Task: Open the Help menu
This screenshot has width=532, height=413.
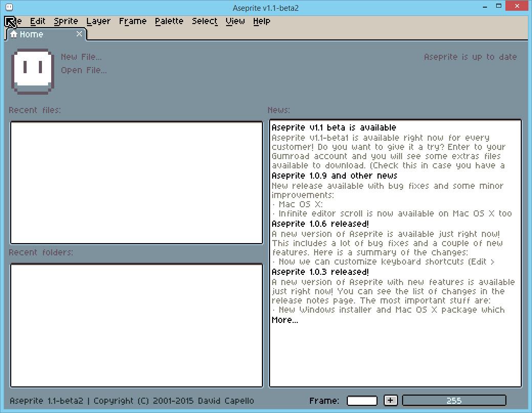Action: (x=261, y=21)
